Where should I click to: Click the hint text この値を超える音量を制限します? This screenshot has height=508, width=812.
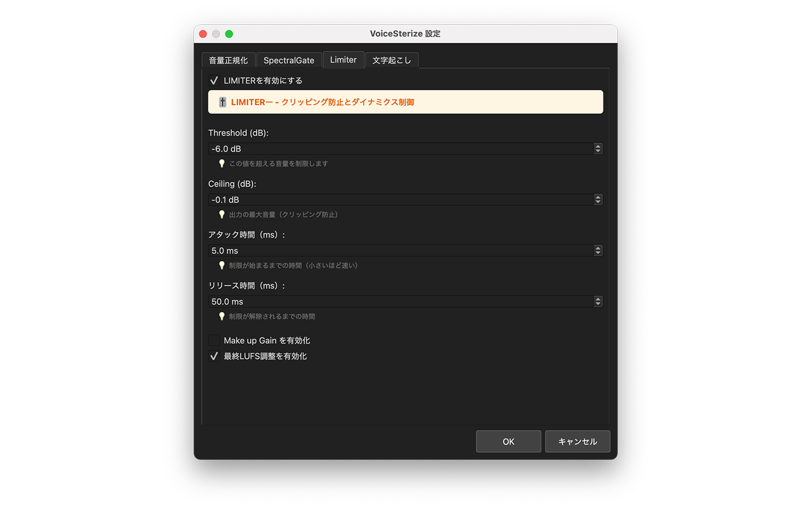point(279,164)
